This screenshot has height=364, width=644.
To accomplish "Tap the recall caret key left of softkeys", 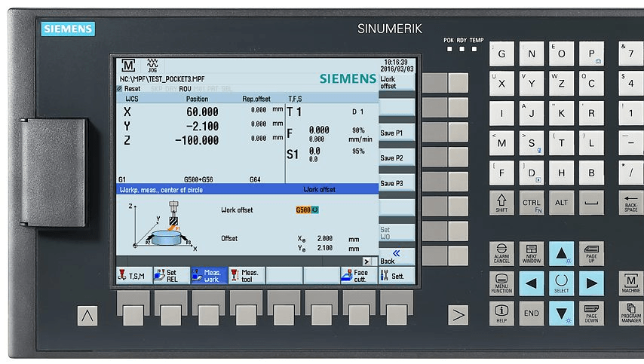I will point(87,316).
